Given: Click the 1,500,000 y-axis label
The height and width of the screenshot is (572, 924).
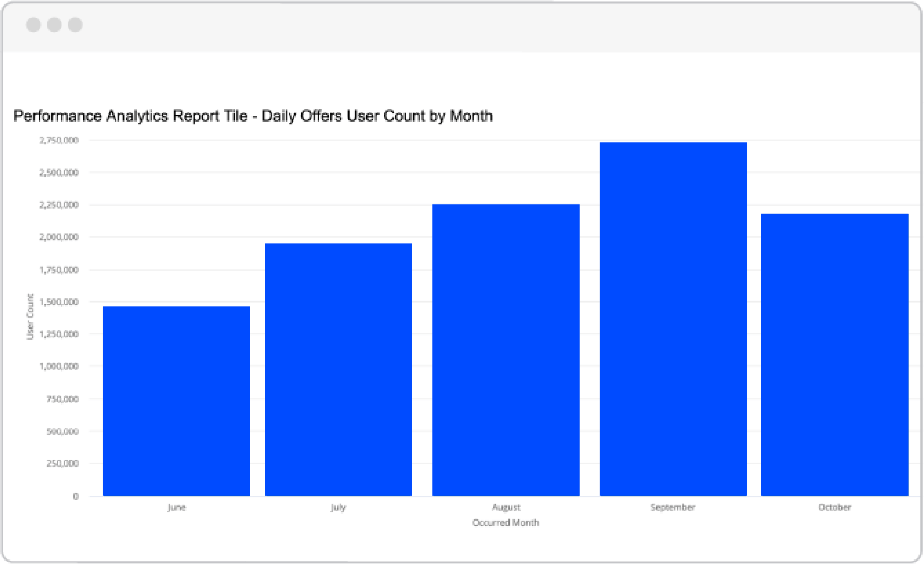Looking at the screenshot, I should pyautogui.click(x=59, y=302).
